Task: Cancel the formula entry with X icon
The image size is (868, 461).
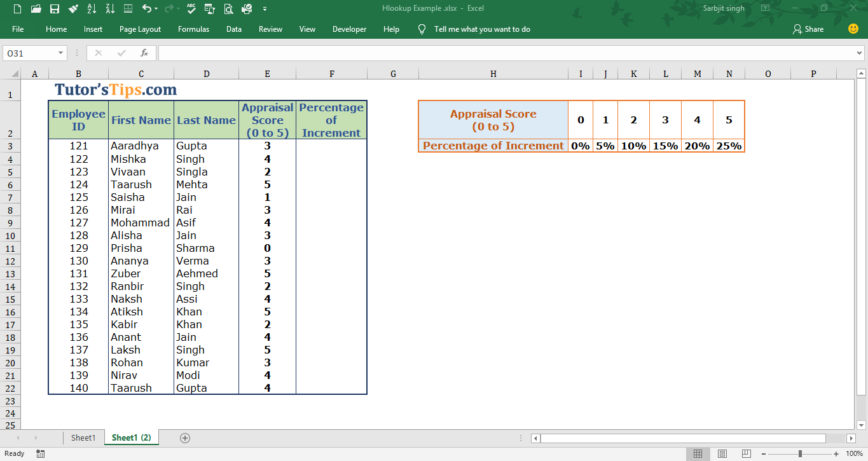Action: [98, 53]
